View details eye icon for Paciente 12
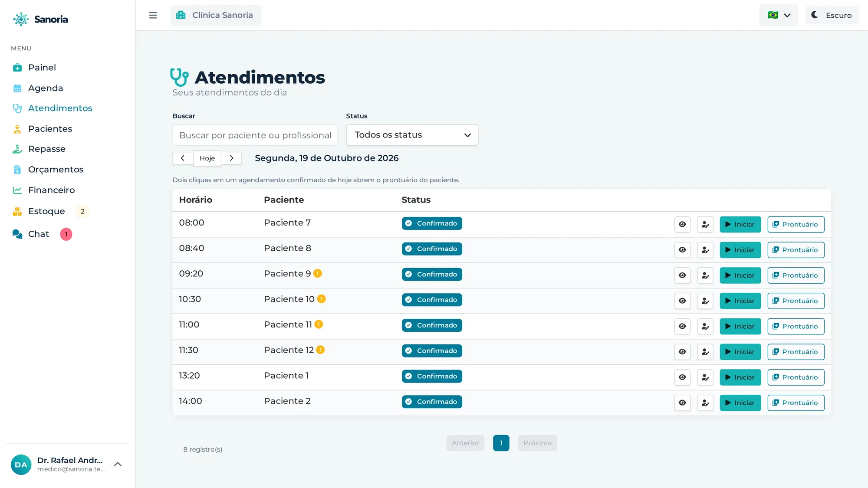 click(682, 352)
